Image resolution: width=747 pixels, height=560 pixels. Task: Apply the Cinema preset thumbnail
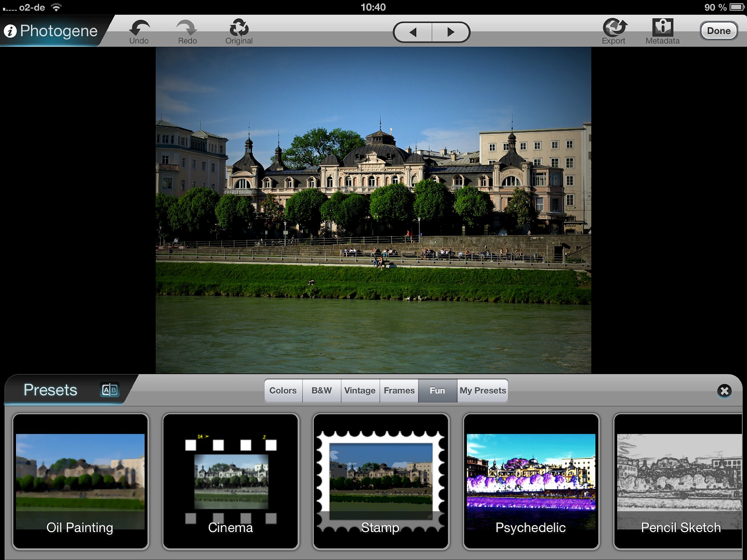[231, 481]
